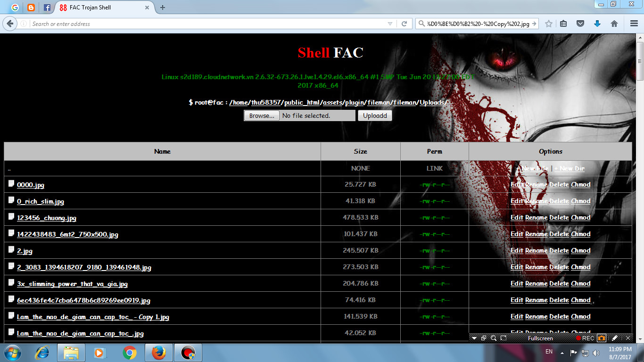Open a new browser tab

point(163,8)
